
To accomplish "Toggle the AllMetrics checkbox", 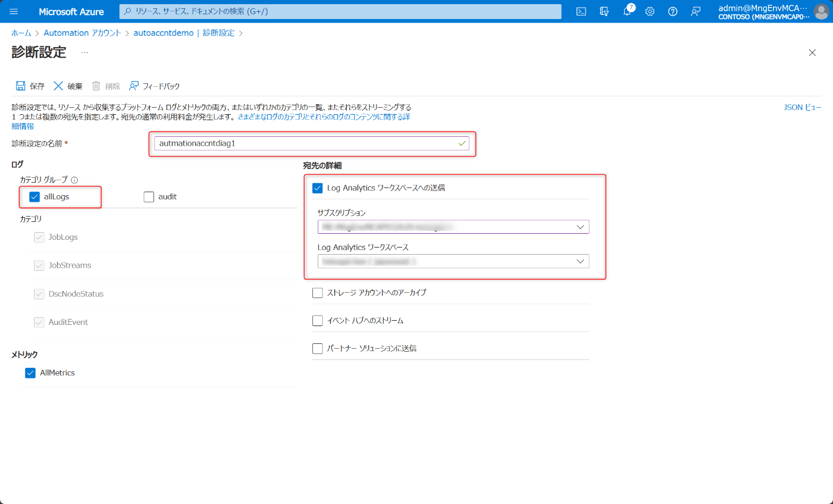I will [x=30, y=372].
